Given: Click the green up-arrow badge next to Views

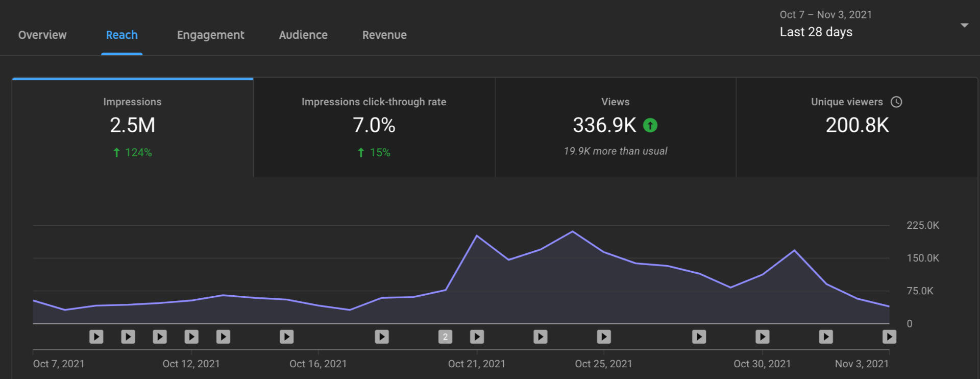Looking at the screenshot, I should coord(650,125).
